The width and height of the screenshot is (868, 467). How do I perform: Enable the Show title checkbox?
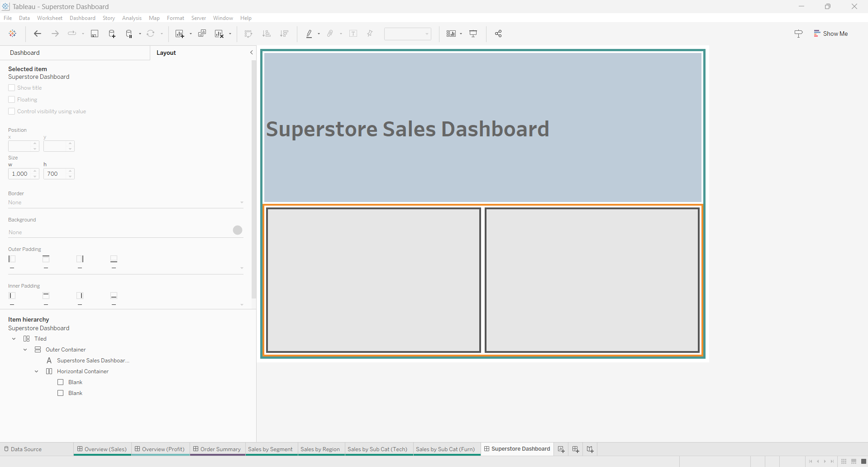click(12, 88)
